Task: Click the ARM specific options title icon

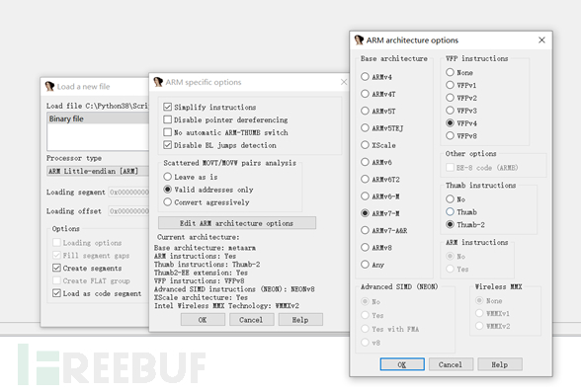Action: (x=158, y=82)
